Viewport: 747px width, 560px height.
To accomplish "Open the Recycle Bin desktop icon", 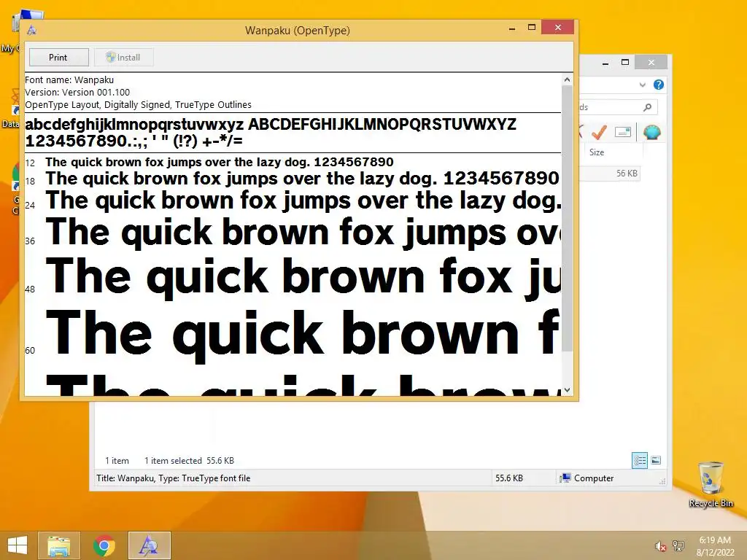I will [711, 484].
